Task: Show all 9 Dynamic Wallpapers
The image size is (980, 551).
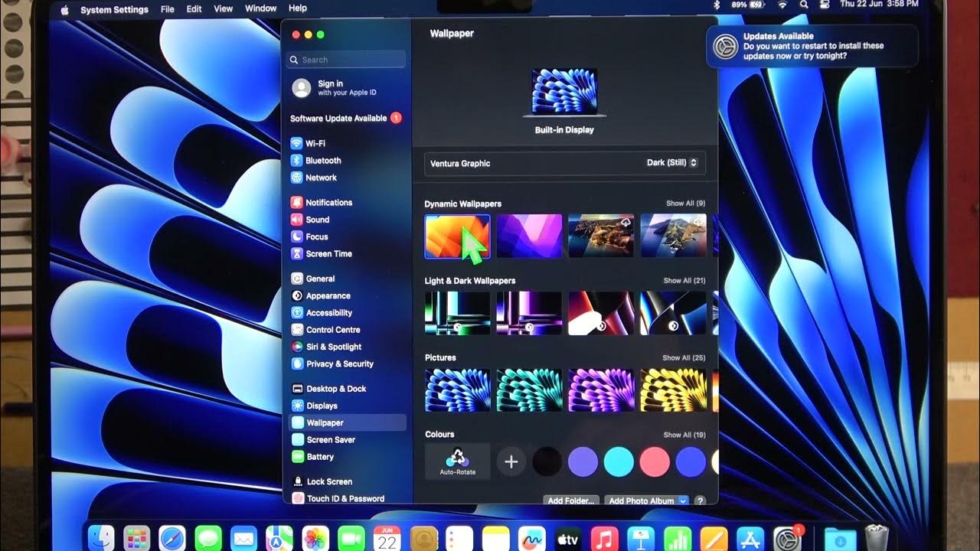Action: click(x=685, y=204)
